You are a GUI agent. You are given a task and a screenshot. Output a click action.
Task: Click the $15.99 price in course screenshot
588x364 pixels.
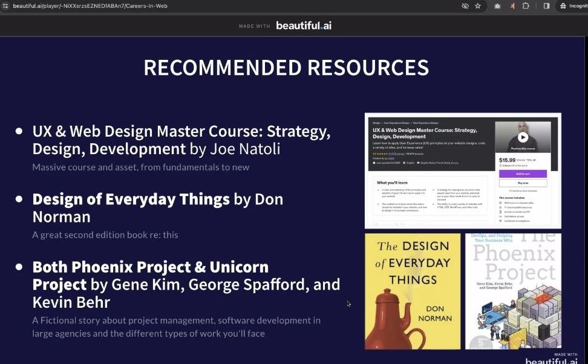coord(507,160)
